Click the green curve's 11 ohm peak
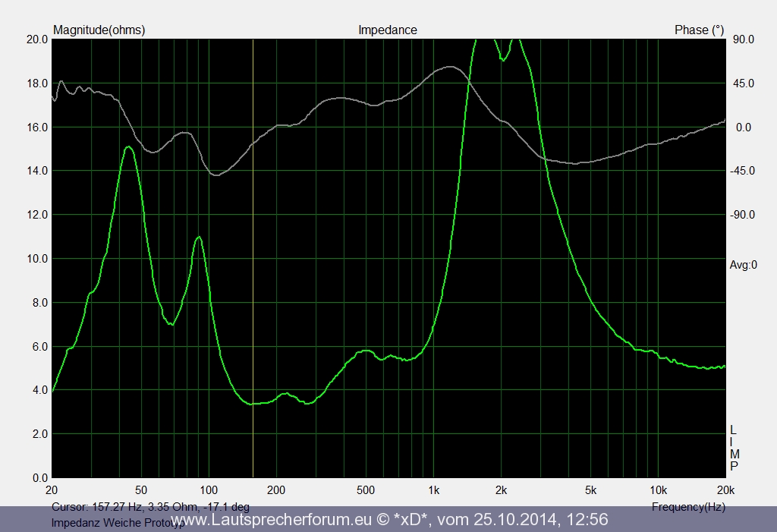Image resolution: width=777 pixels, height=532 pixels. [x=199, y=238]
